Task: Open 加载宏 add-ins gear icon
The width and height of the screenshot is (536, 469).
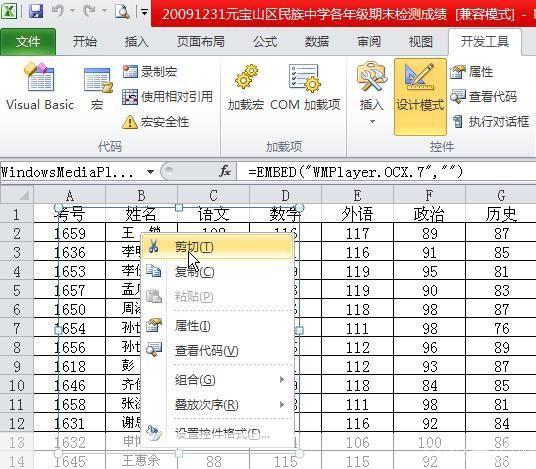Action: (x=246, y=87)
